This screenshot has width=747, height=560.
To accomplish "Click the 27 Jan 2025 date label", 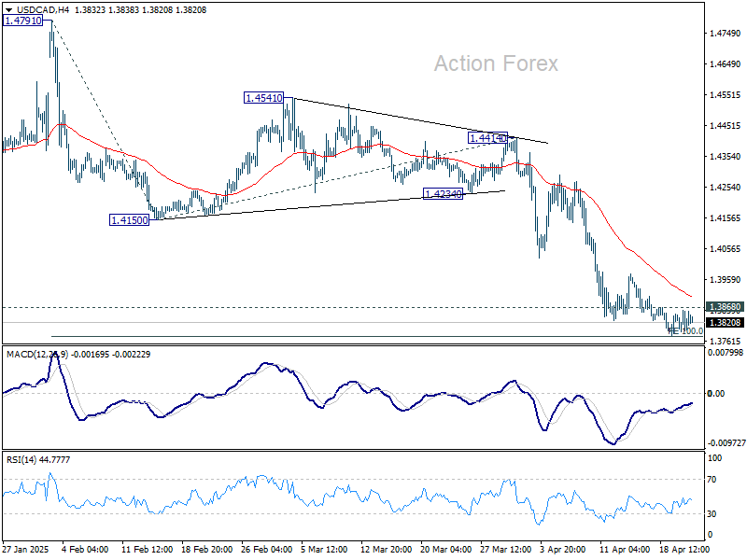I will (x=26, y=549).
